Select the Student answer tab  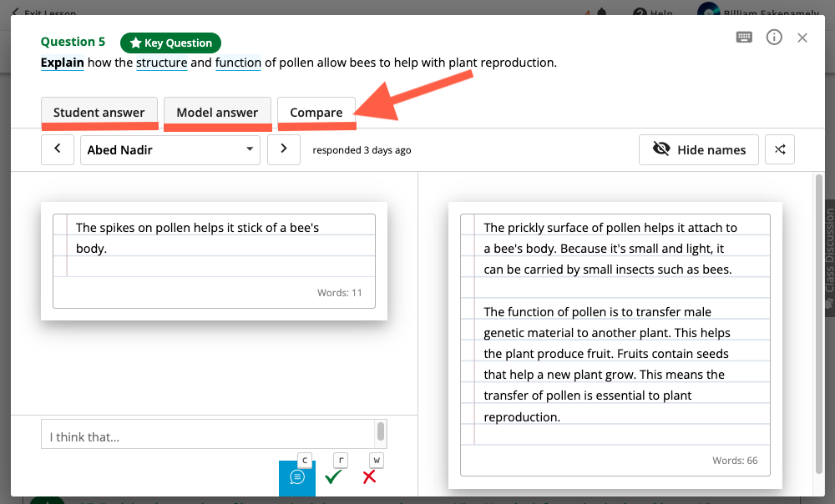[x=99, y=113]
